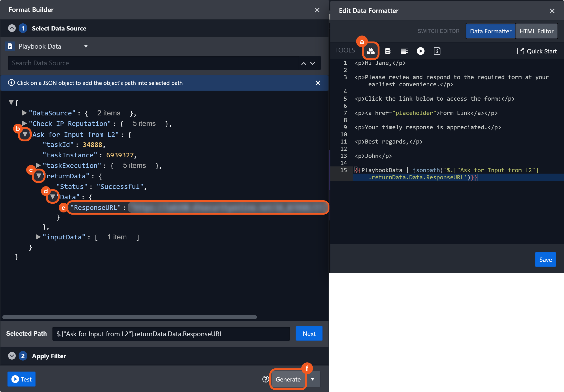
Task: Click the Next button
Action: pyautogui.click(x=309, y=333)
